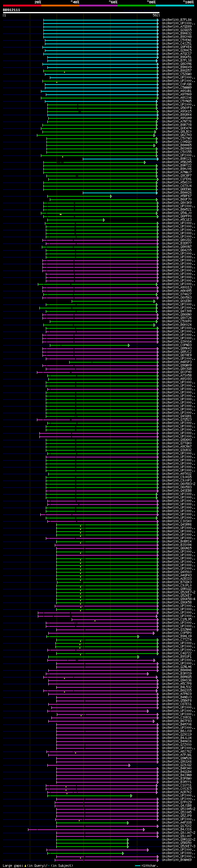This screenshot has height=868, width=197.
Task: Click the green alignment bar for UniRef100_A5B2H5
Action: click(94, 162)
